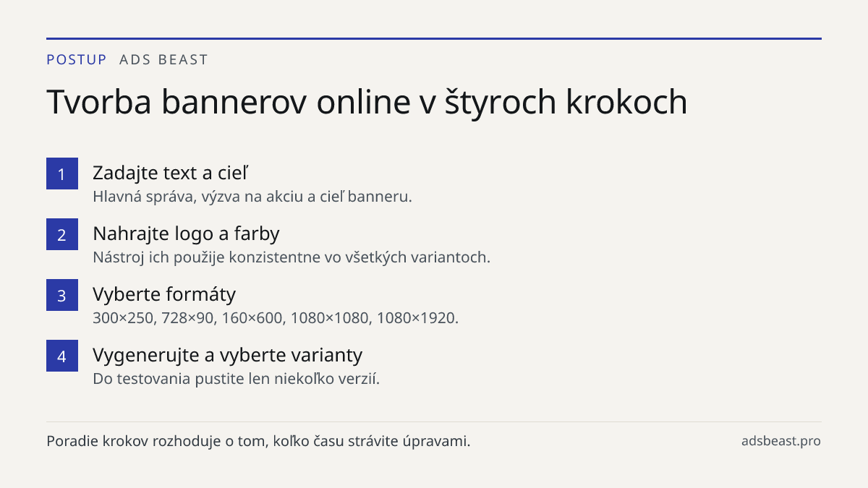Click the POSTUP label
Viewport: 868px width, 488px height.
[77, 60]
